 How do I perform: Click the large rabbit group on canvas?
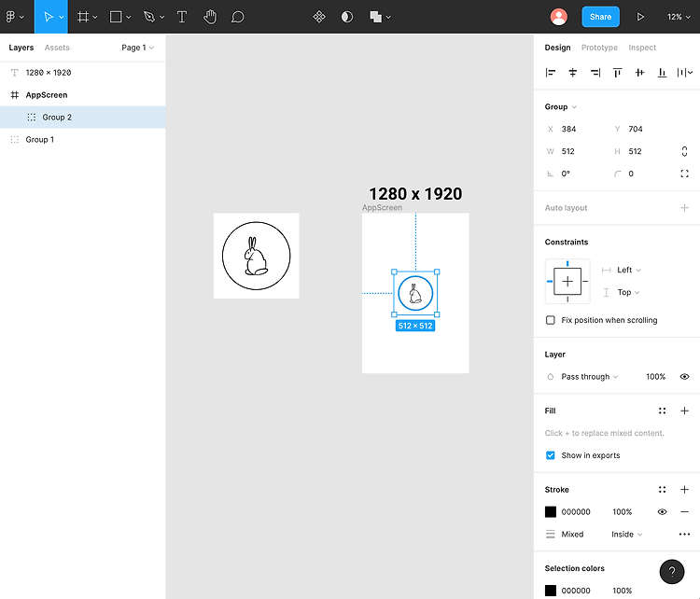coord(257,256)
